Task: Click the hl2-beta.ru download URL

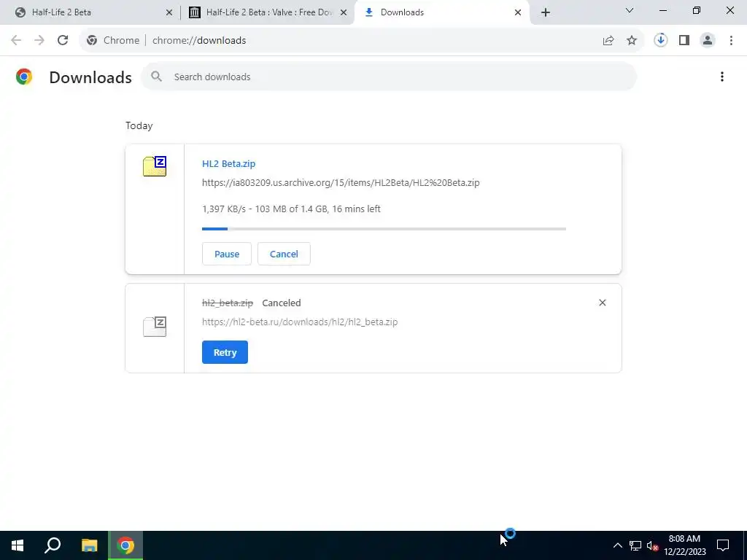Action: coord(300,322)
